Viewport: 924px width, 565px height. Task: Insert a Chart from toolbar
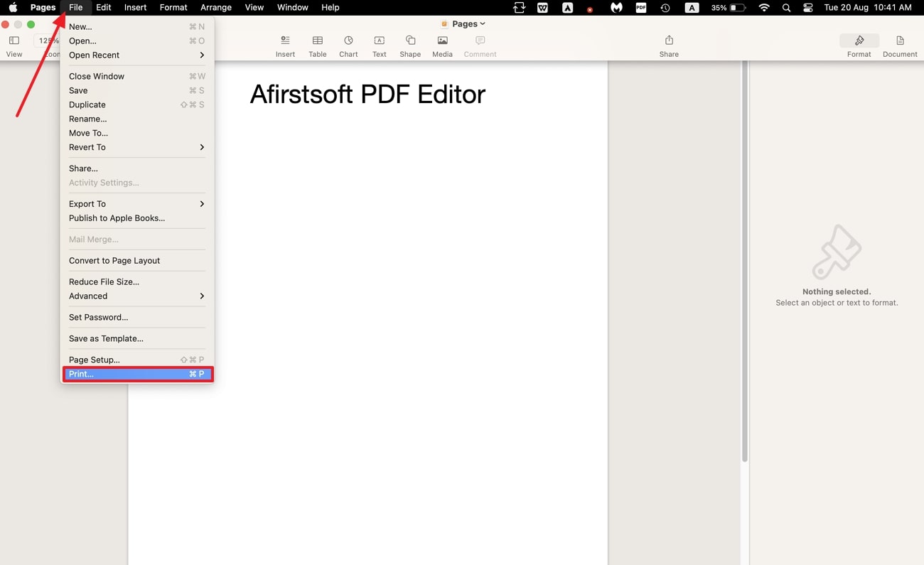click(348, 46)
